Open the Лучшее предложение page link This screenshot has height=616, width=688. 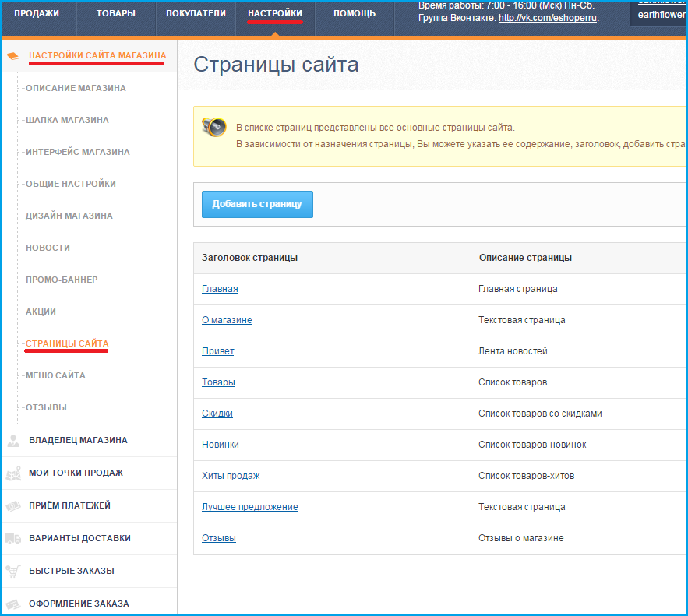coord(250,507)
